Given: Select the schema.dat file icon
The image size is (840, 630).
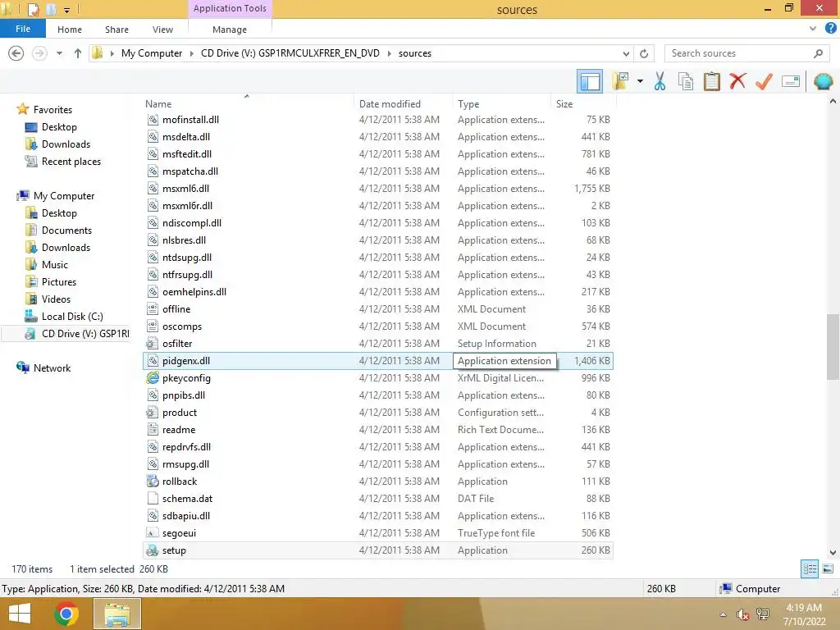Looking at the screenshot, I should click(x=153, y=499).
